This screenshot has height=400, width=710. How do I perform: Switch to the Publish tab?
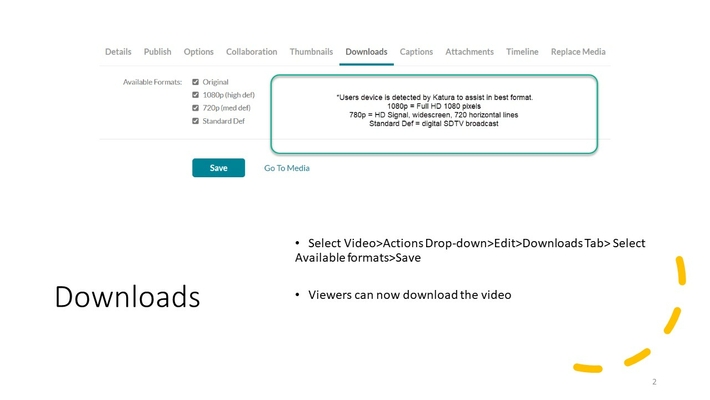(x=158, y=52)
